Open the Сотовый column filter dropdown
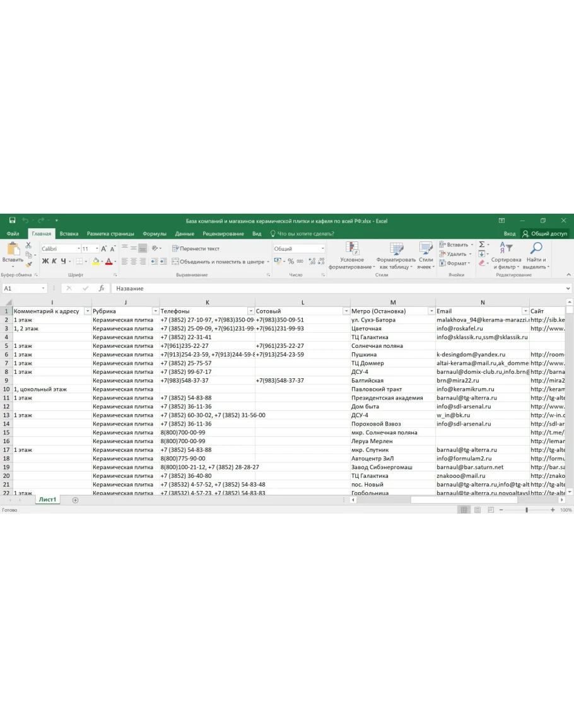This screenshot has height=728, width=574. click(346, 311)
